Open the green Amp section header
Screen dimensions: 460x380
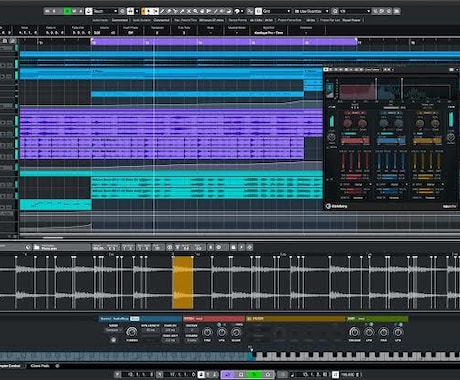point(377,319)
